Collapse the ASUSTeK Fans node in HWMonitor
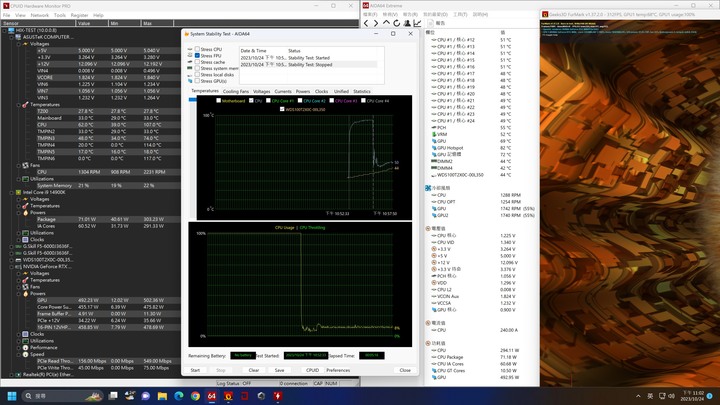 point(18,165)
